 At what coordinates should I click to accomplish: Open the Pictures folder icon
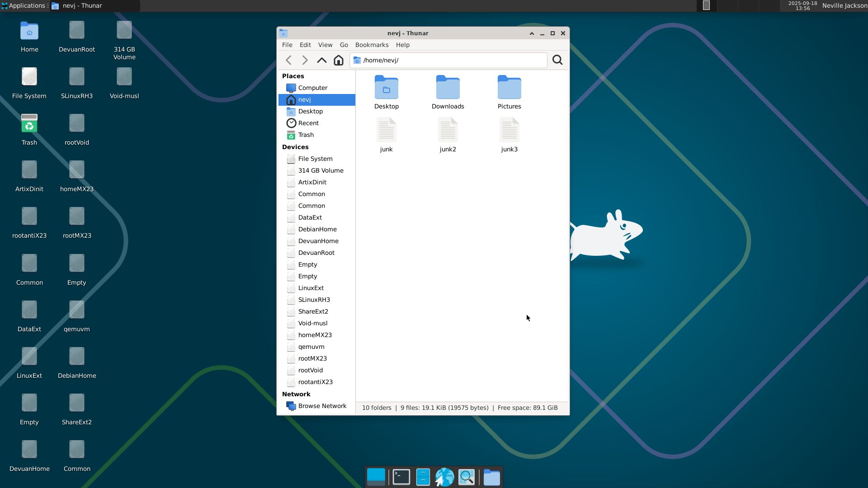[509, 88]
